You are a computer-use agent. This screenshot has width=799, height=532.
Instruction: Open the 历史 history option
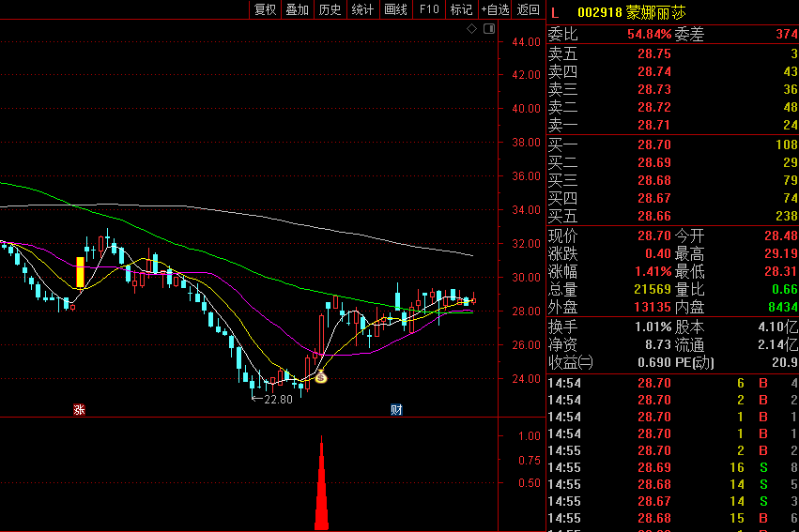[330, 9]
